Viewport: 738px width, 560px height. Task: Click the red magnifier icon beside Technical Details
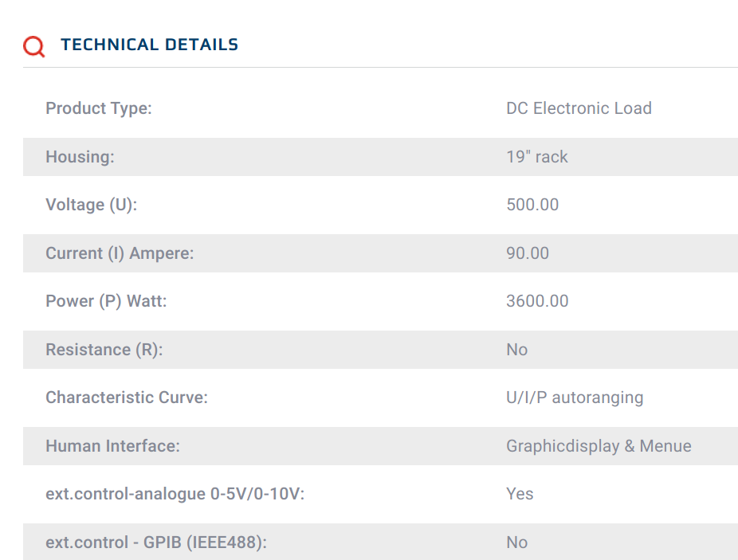pos(34,46)
